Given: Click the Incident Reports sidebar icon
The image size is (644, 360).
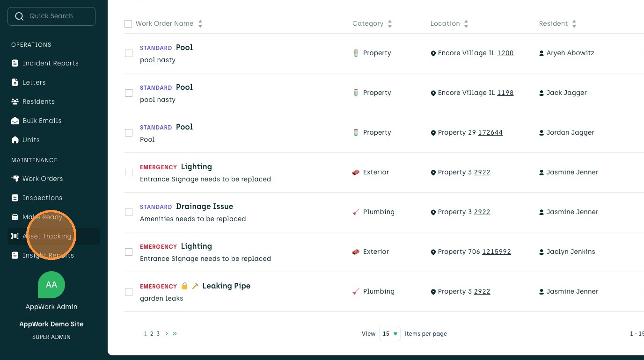Looking at the screenshot, I should (x=15, y=63).
